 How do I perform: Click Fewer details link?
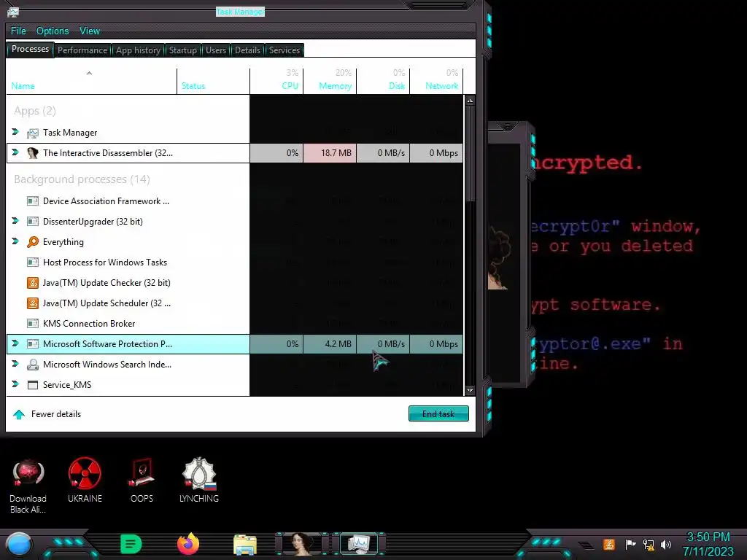click(55, 414)
